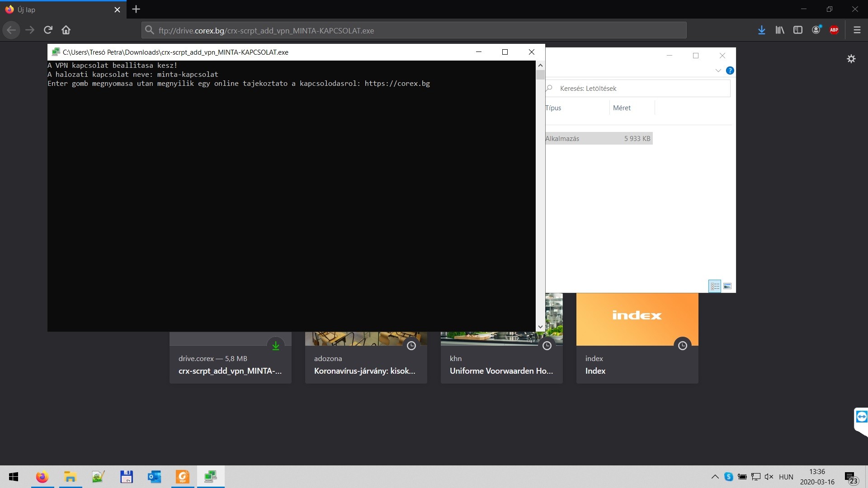
Task: Show hidden system tray icons
Action: click(715, 477)
